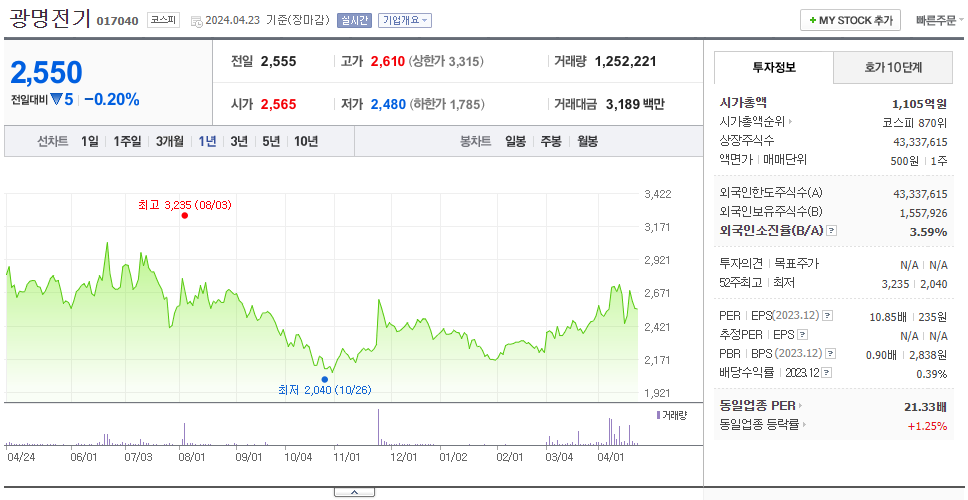Select the 3개월 line chart period

click(170, 141)
